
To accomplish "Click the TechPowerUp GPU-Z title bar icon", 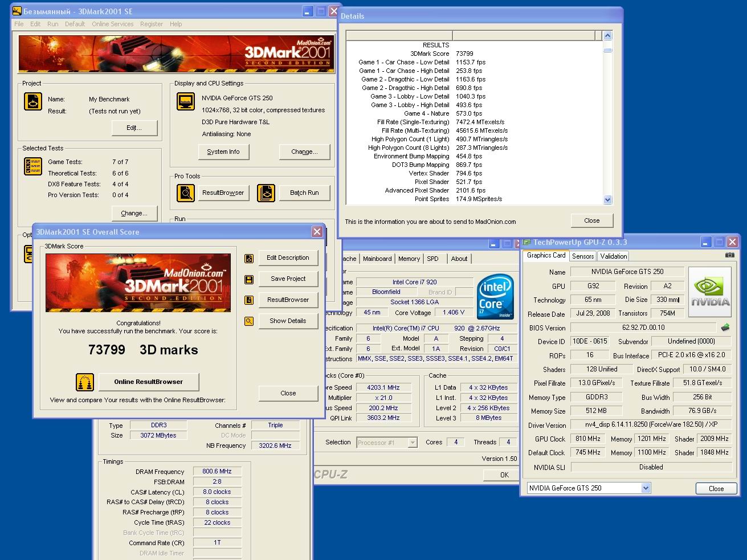I will click(x=526, y=242).
